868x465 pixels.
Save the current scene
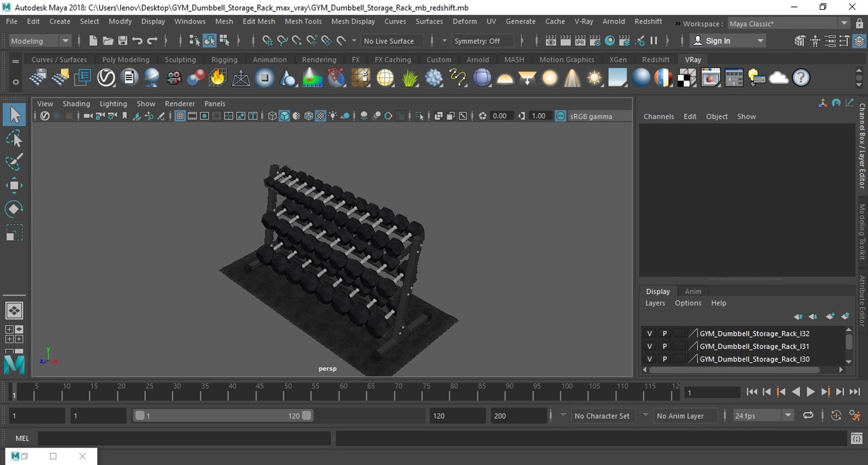click(x=123, y=41)
